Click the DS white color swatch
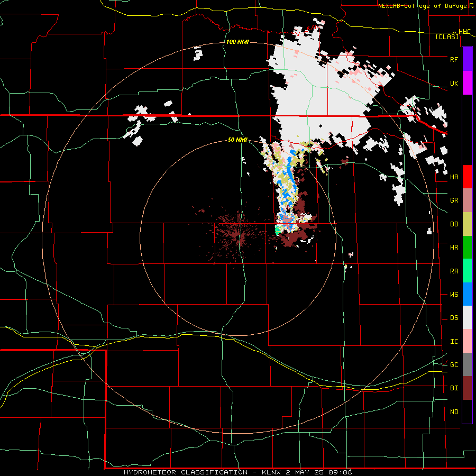Viewport: 476px width, 476px height. pyautogui.click(x=467, y=317)
